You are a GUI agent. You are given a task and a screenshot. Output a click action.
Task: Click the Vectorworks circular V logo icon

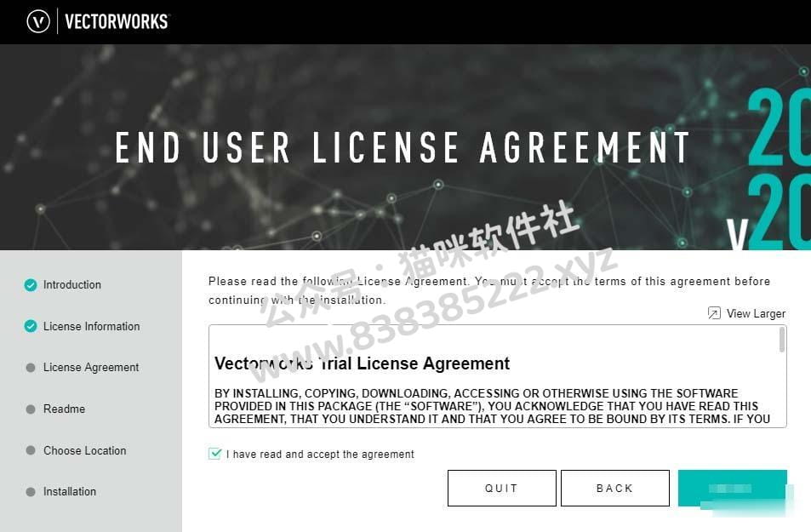pos(38,22)
